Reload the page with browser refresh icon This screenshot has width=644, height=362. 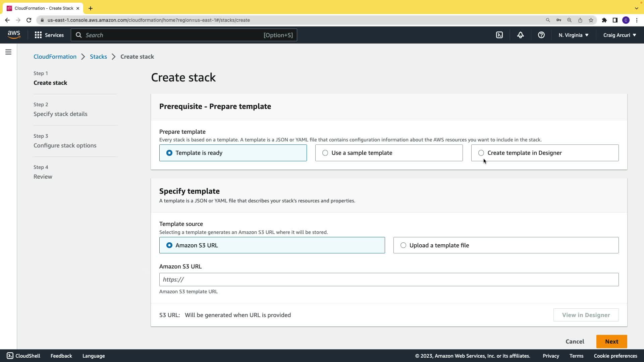(x=29, y=20)
